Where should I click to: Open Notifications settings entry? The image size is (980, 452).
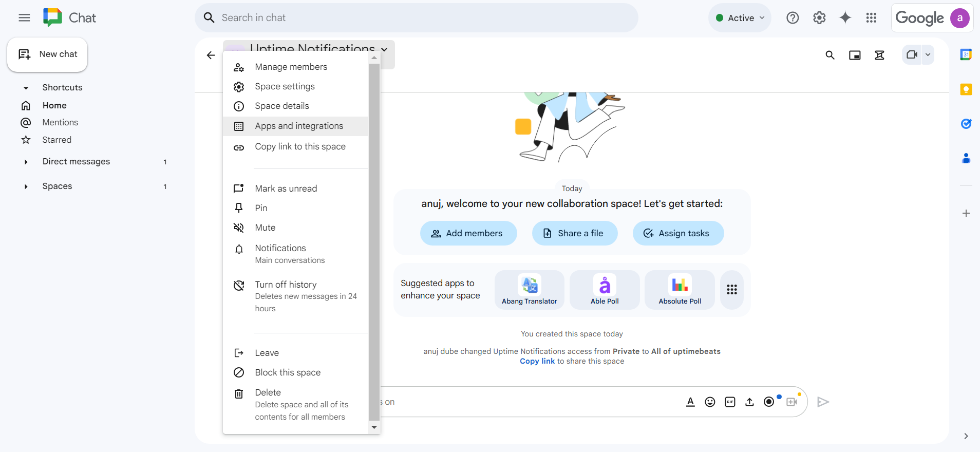295,254
